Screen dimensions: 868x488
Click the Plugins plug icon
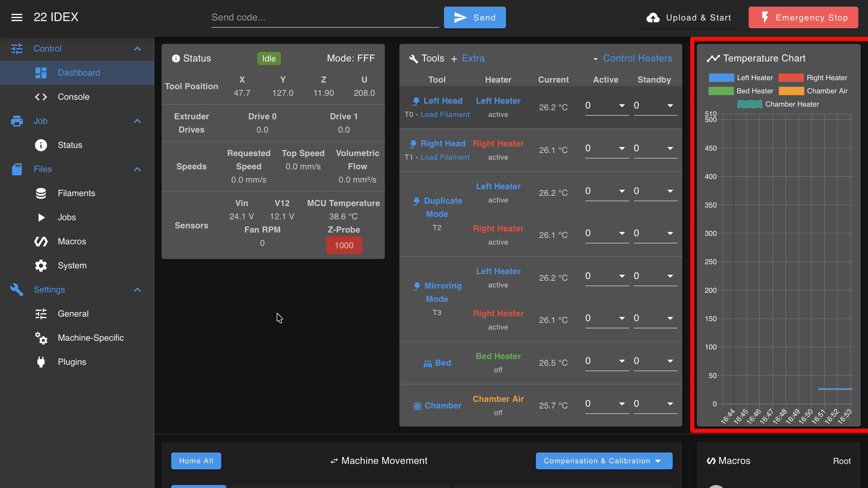[41, 362]
